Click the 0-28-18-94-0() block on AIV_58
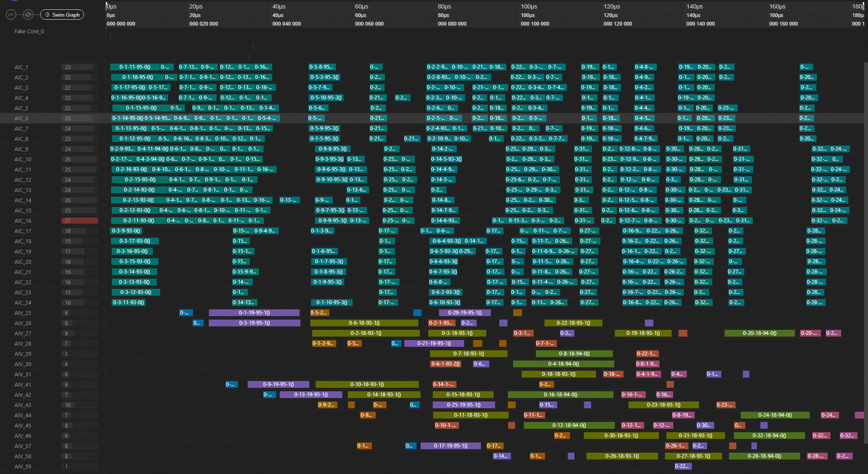Image resolution: width=868 pixels, height=474 pixels. coord(764,456)
